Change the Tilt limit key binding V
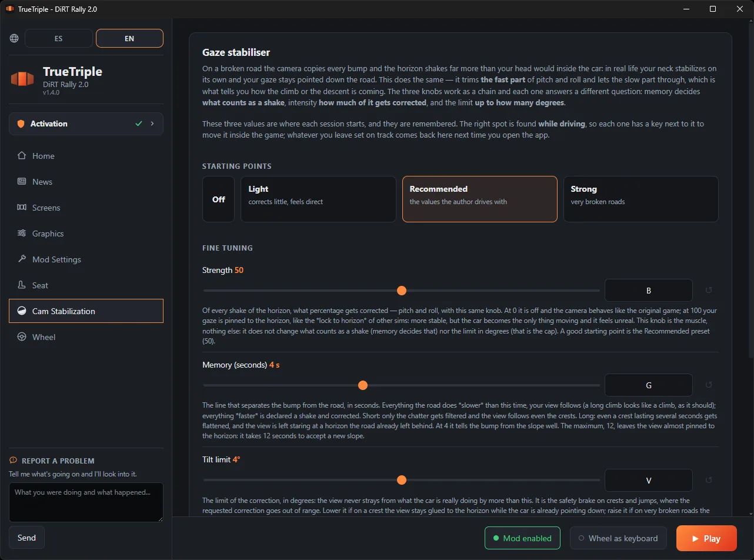 (x=649, y=481)
